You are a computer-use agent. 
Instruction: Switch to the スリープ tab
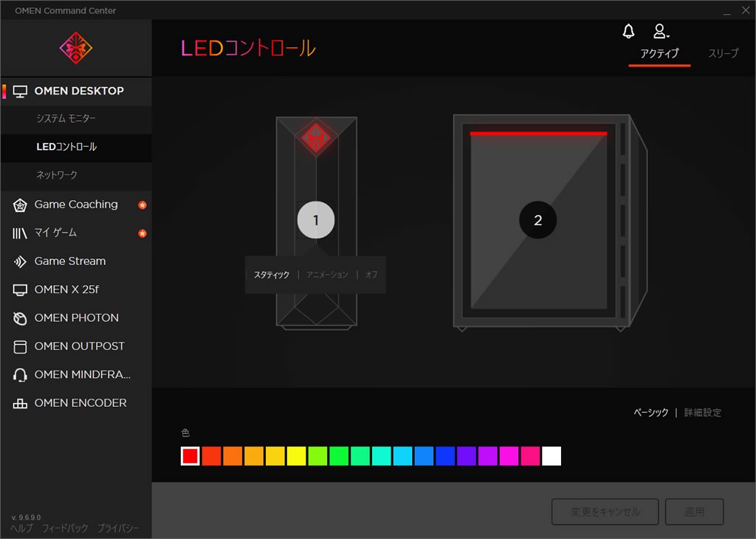[723, 53]
